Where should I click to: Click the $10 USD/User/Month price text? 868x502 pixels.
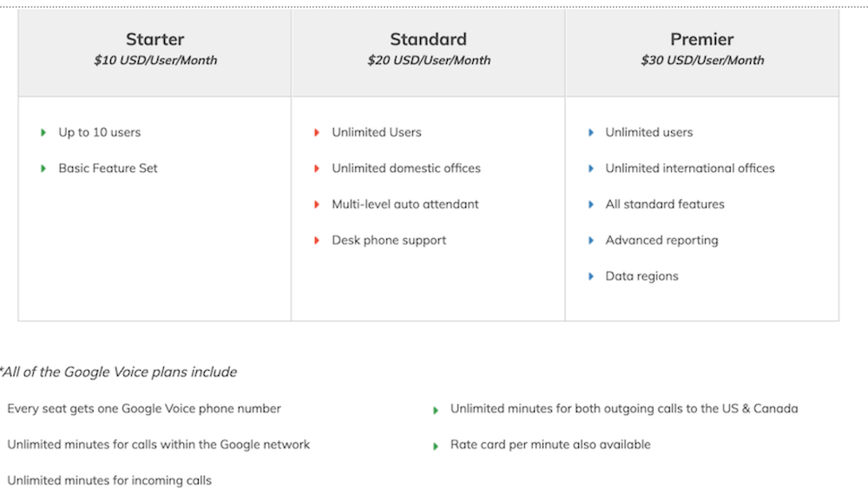pyautogui.click(x=155, y=61)
